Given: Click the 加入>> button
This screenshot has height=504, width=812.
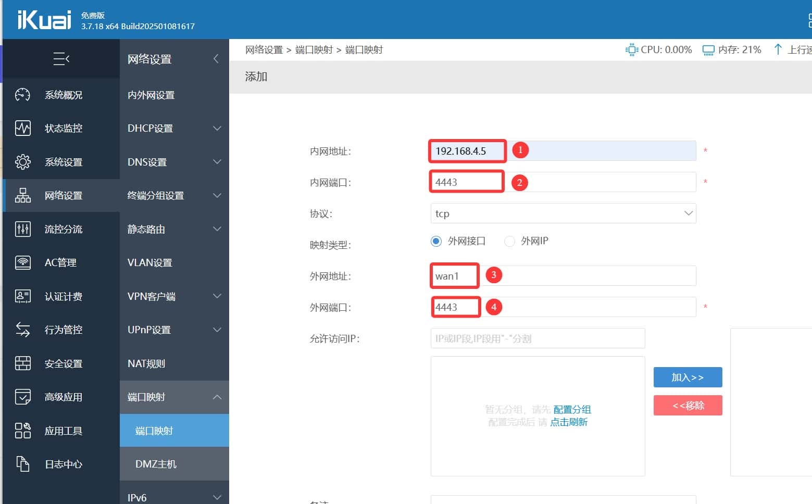Looking at the screenshot, I should pyautogui.click(x=688, y=377).
